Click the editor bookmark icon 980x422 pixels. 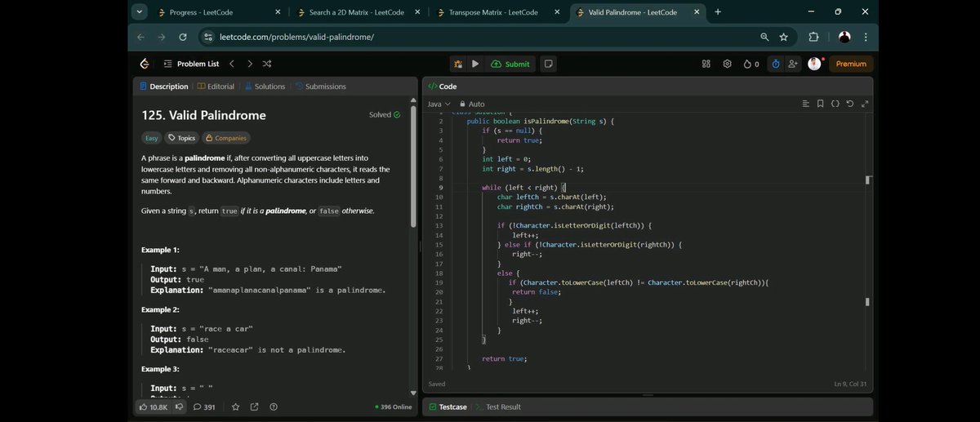[820, 104]
